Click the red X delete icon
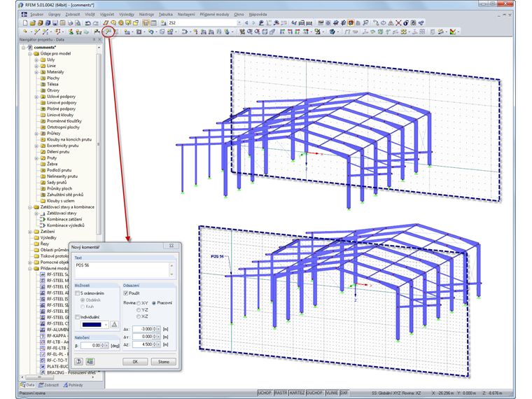 coord(398,22)
